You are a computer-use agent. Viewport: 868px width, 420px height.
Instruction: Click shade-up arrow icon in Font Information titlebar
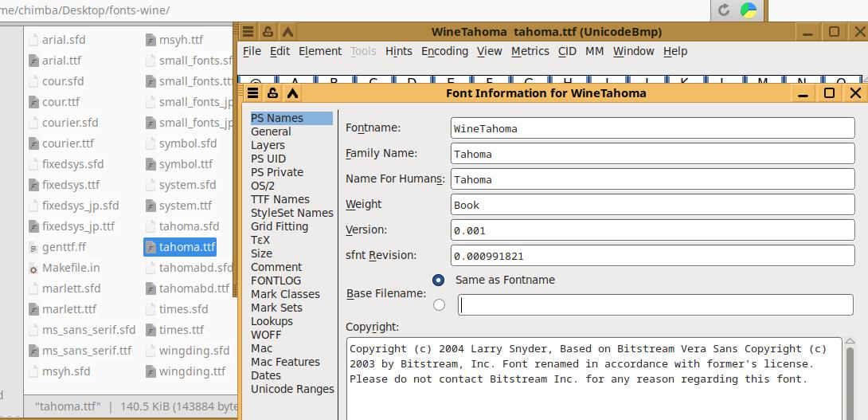pyautogui.click(x=292, y=93)
